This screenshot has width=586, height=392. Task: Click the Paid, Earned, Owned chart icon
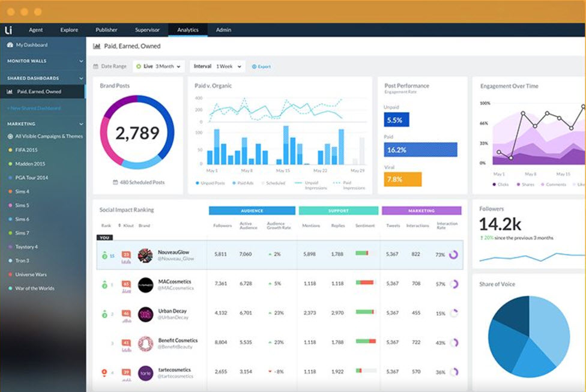point(96,46)
